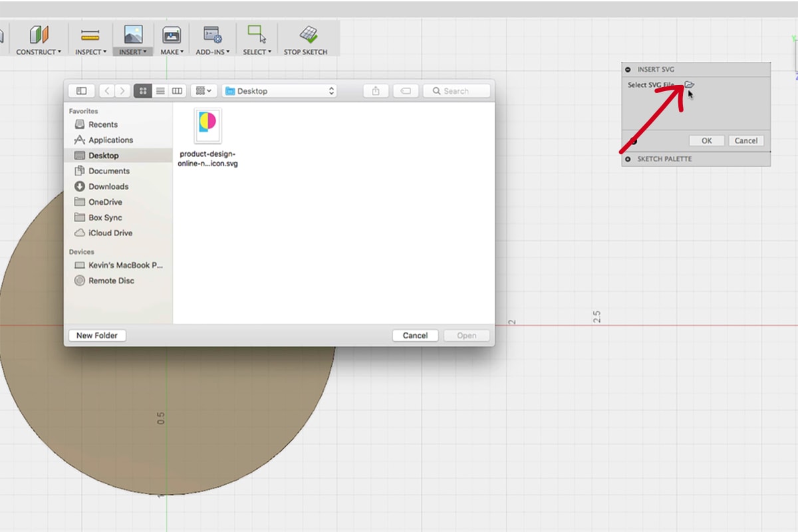Expand the SKETCH PALETTE panel
This screenshot has height=532, width=798.
click(x=628, y=159)
